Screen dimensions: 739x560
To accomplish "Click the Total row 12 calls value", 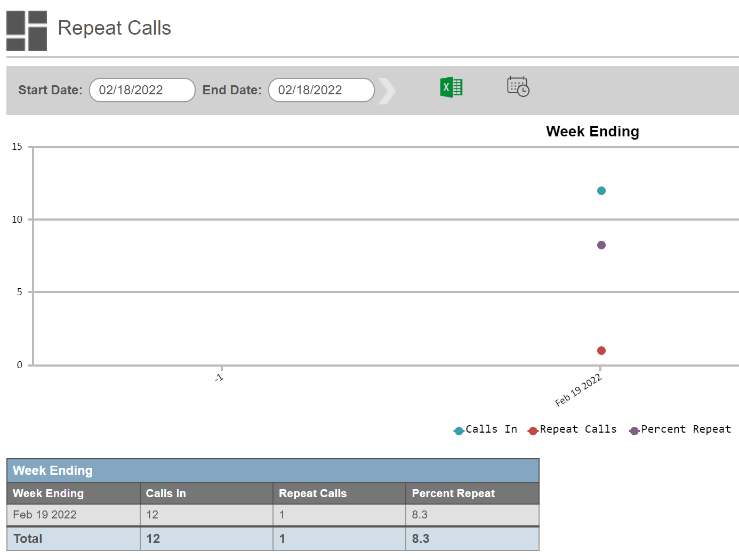I will pyautogui.click(x=153, y=539).
